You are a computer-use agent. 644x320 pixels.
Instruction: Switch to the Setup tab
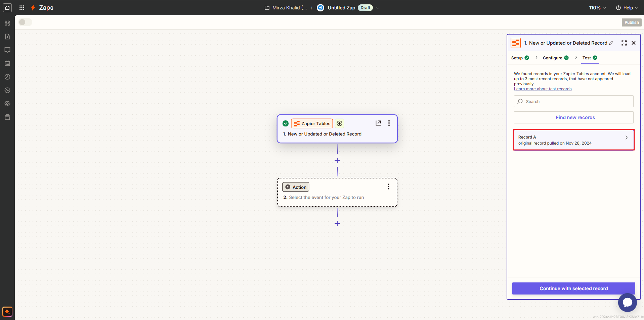click(517, 58)
